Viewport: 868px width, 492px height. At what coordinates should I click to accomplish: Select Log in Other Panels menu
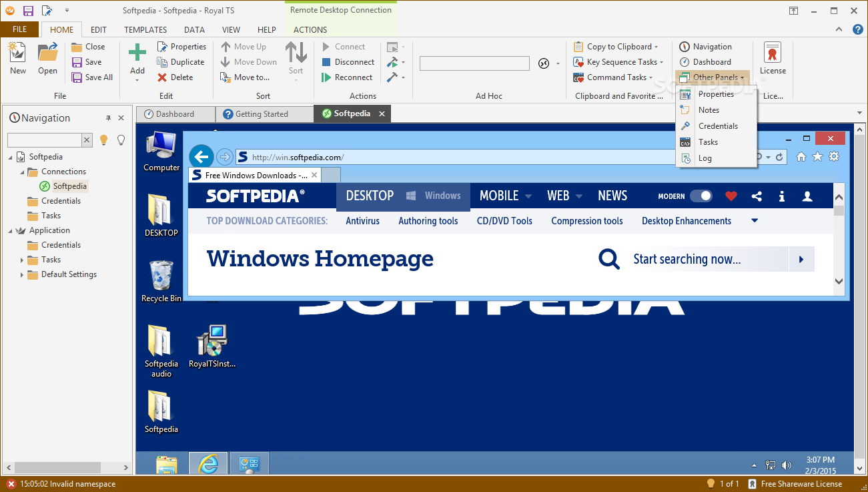pyautogui.click(x=716, y=158)
